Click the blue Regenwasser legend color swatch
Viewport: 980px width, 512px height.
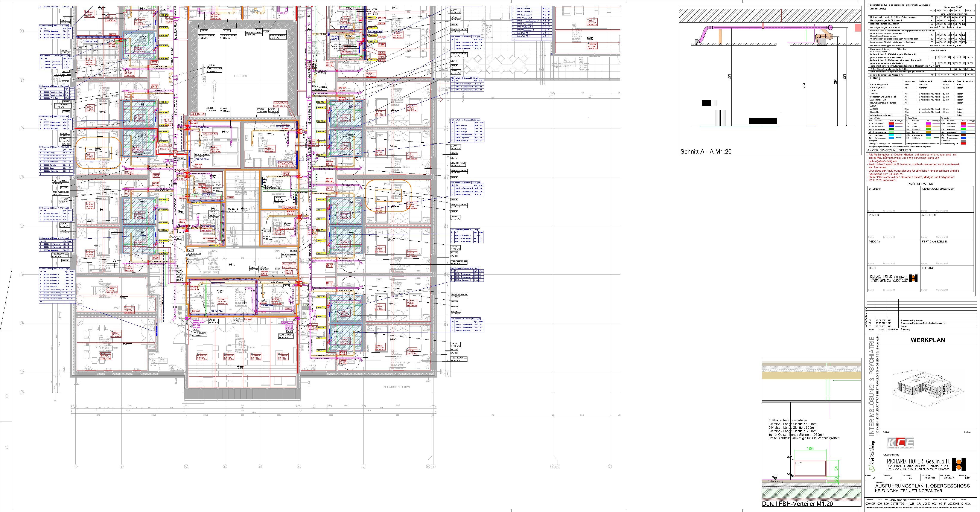pyautogui.click(x=963, y=138)
